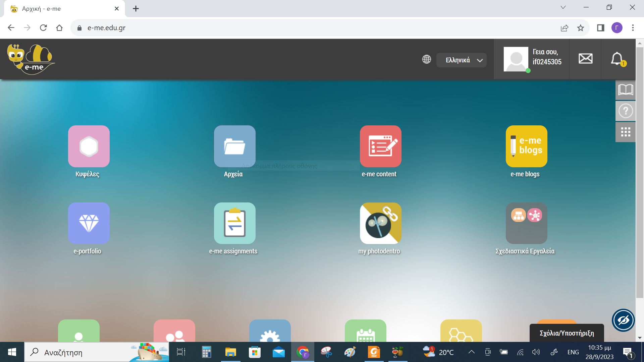Screen dimensions: 644x362
Task: Bookmark this page with the star
Action: (x=581, y=28)
